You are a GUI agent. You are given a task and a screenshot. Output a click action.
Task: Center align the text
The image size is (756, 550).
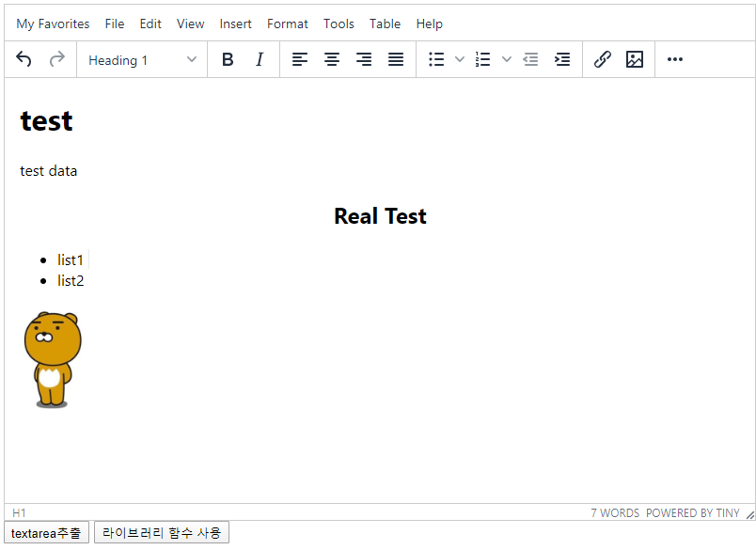[332, 59]
